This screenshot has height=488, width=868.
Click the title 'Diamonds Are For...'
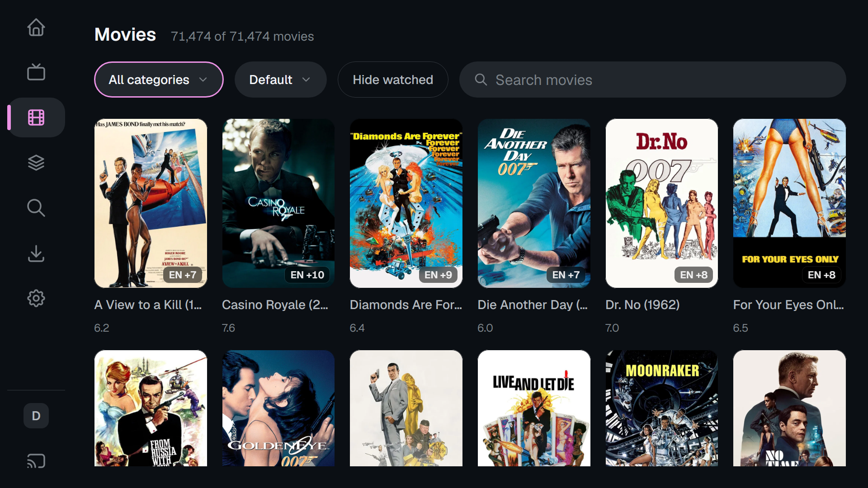[x=406, y=305]
